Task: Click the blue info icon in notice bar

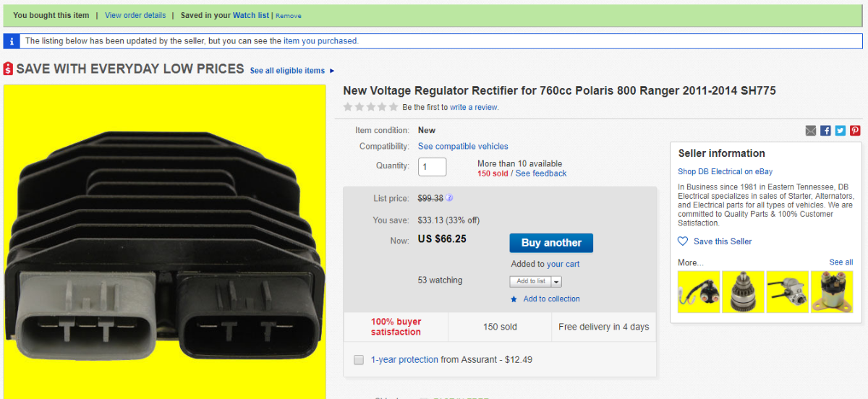Action: click(12, 41)
